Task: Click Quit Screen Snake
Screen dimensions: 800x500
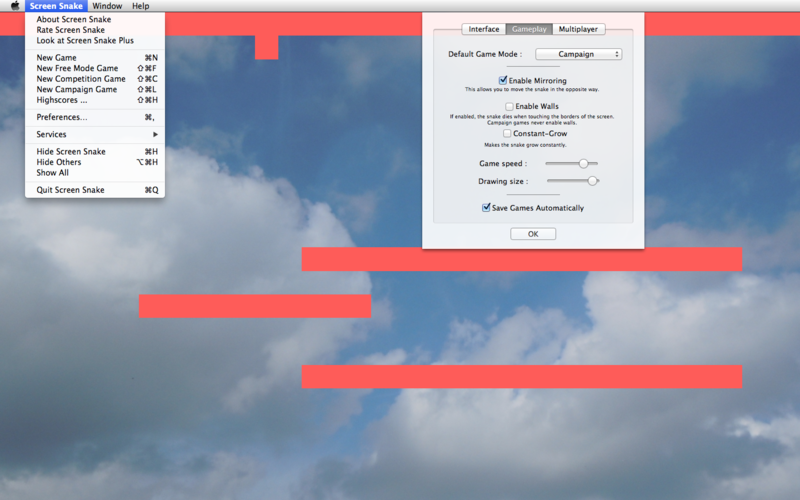Action: 70,190
